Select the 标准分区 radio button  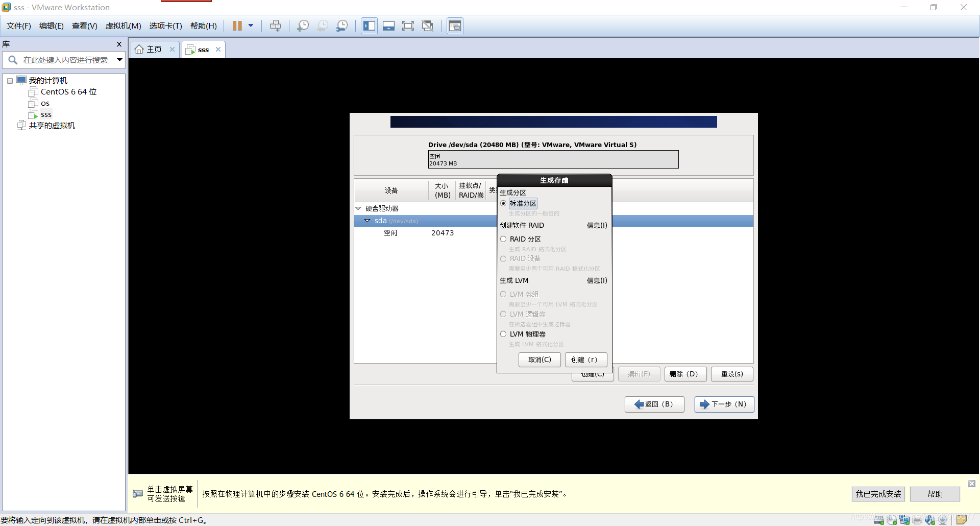point(503,203)
